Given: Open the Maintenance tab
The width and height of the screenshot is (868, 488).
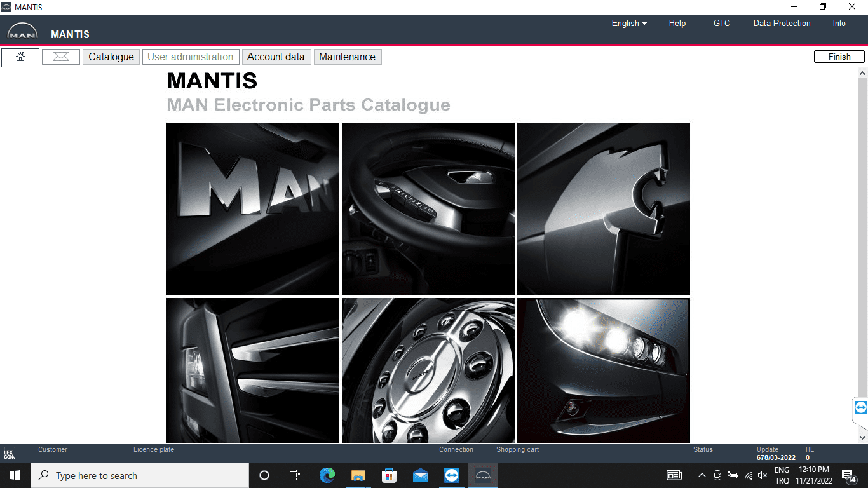Looking at the screenshot, I should pos(347,57).
